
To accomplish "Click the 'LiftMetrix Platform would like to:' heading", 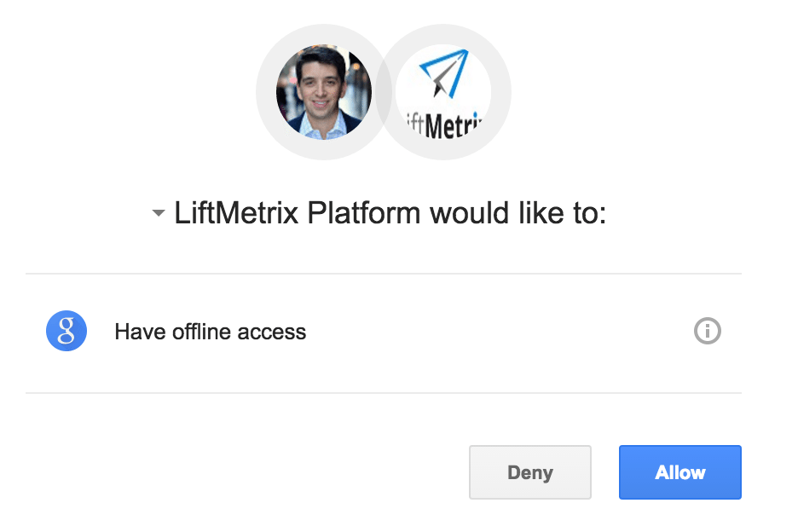I will [390, 213].
